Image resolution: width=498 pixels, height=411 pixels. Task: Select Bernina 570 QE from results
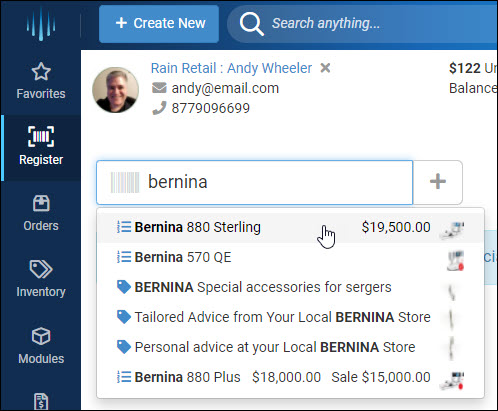click(x=290, y=257)
